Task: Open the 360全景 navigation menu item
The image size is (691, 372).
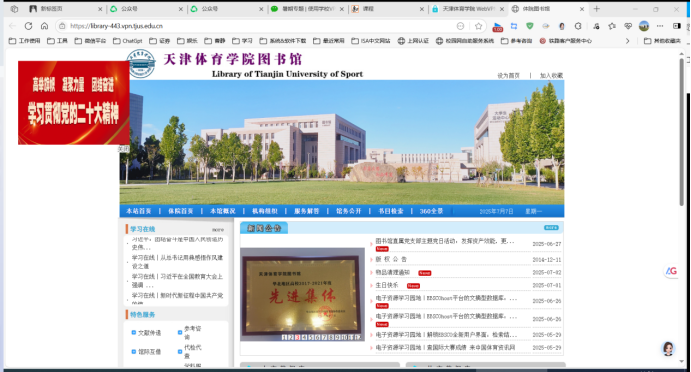Action: [x=431, y=211]
